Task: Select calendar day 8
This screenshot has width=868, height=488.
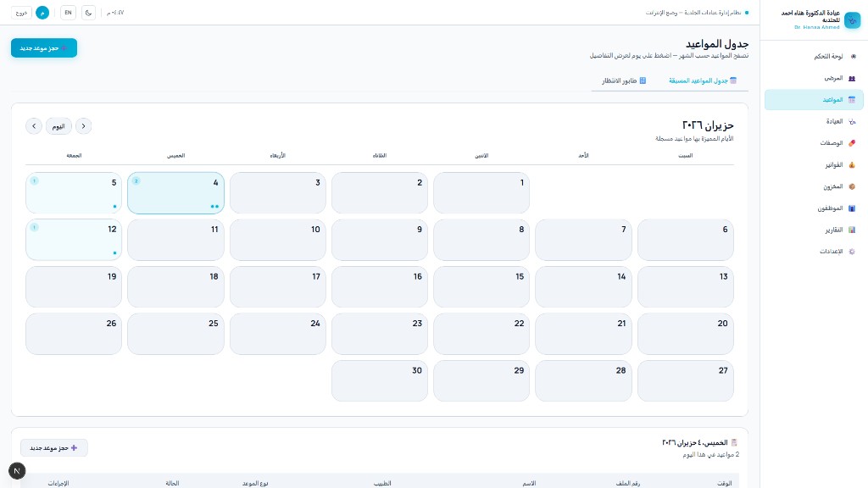Action: (481, 240)
